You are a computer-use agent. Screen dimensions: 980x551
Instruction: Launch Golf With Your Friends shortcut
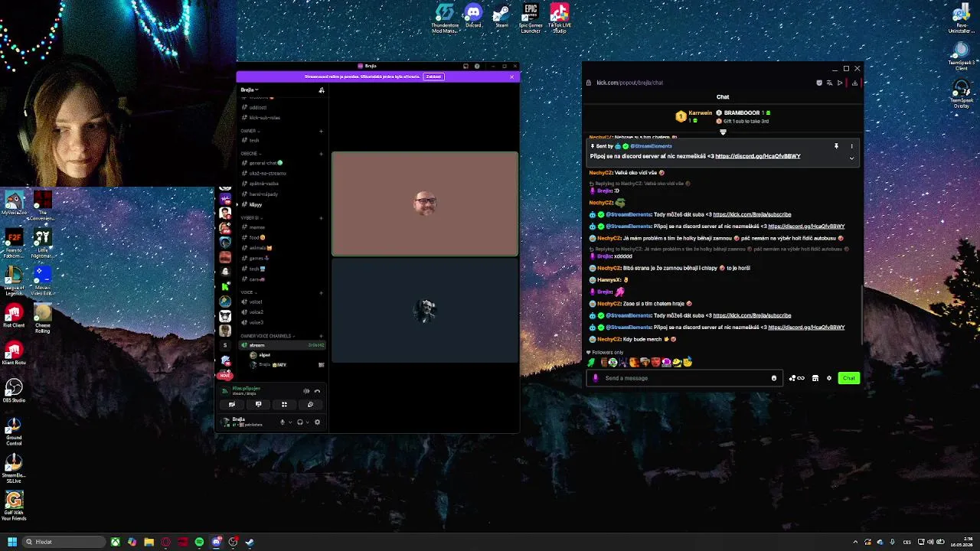(x=14, y=506)
